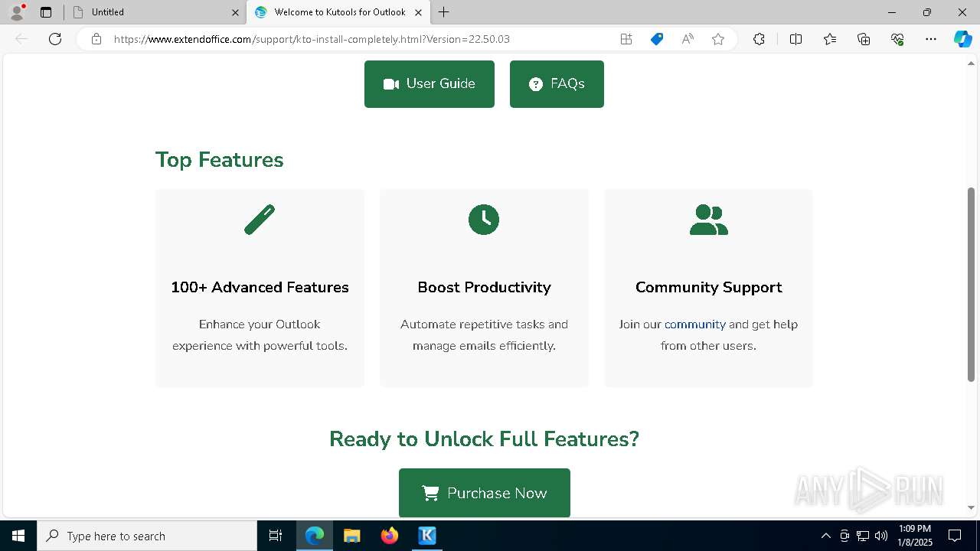Screen dimensions: 980x551
Task: Open the Favorites list
Action: pos(830,39)
